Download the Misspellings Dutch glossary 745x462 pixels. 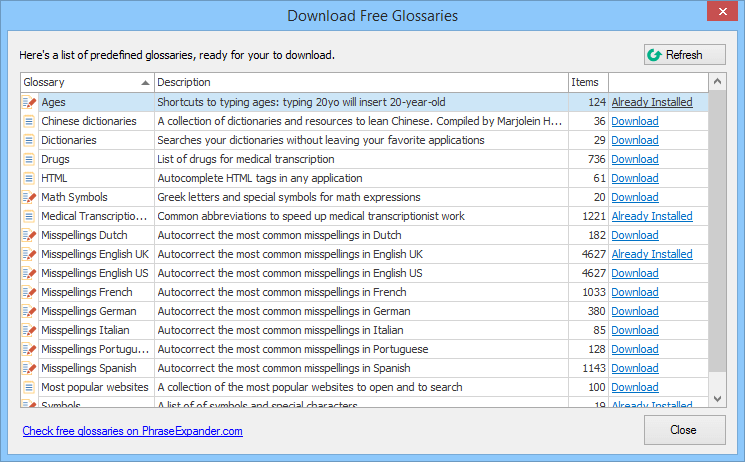coord(635,235)
